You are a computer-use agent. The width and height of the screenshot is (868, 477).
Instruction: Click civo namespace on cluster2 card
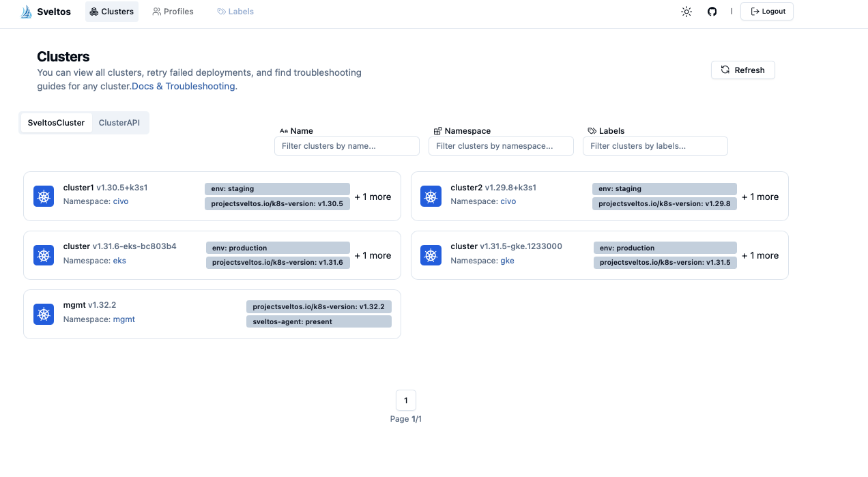click(508, 201)
